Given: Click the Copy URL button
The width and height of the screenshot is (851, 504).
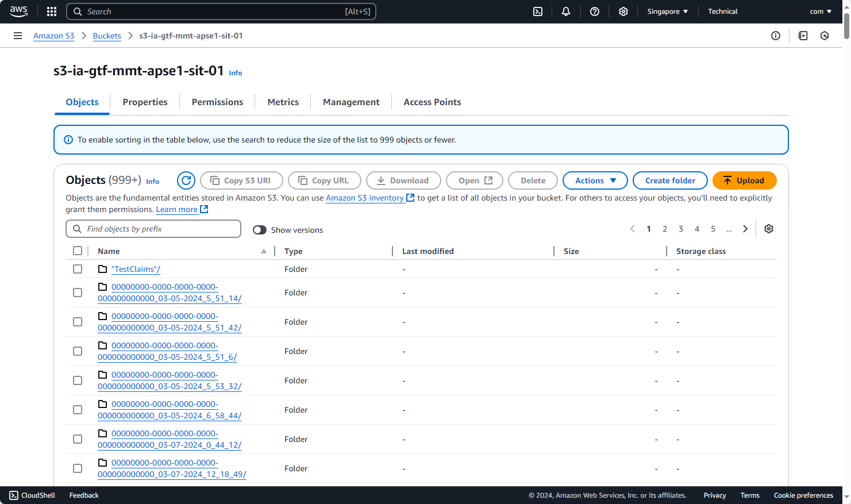Looking at the screenshot, I should [x=325, y=180].
